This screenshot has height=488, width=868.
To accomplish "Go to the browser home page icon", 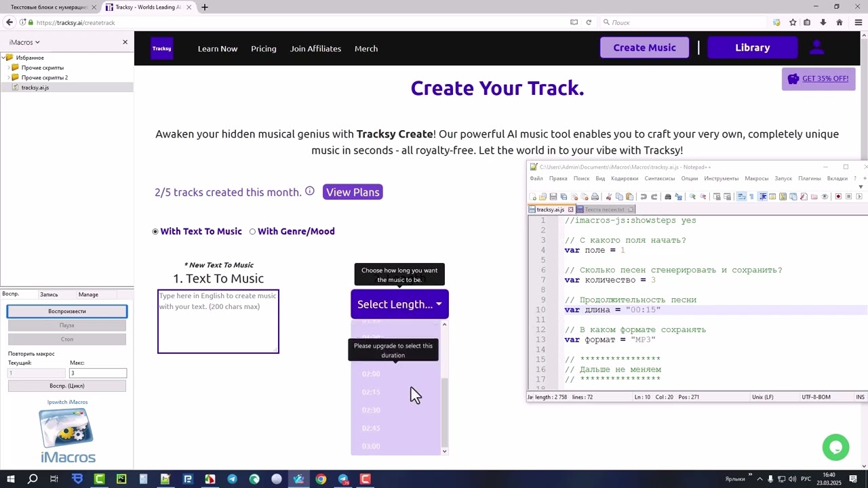I will click(839, 22).
